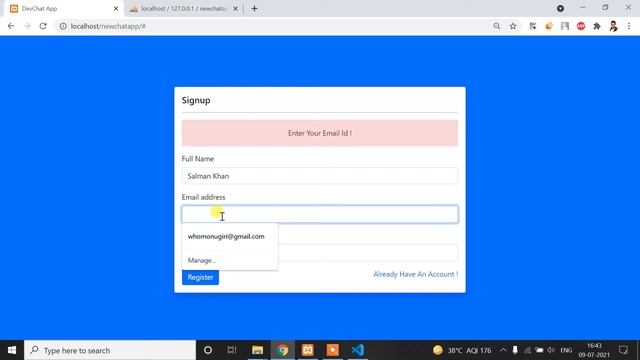640x360 pixels.
Task: Focus the Full Name input field
Action: tap(320, 176)
